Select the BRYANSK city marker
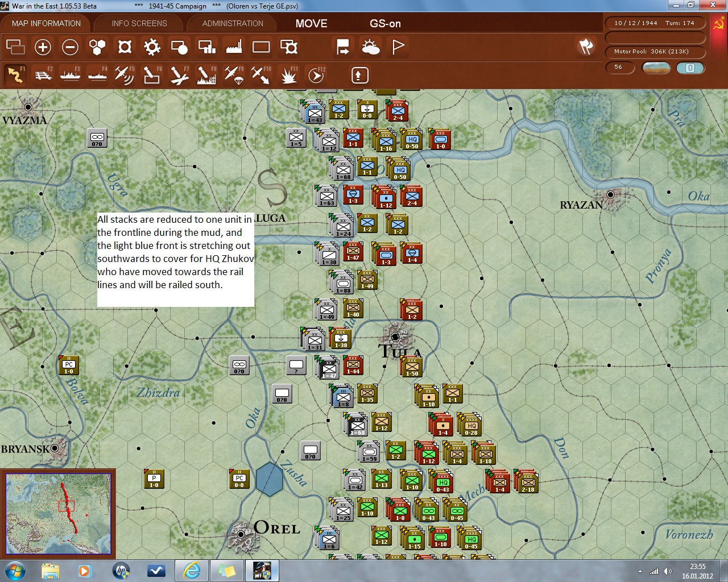 pos(55,448)
